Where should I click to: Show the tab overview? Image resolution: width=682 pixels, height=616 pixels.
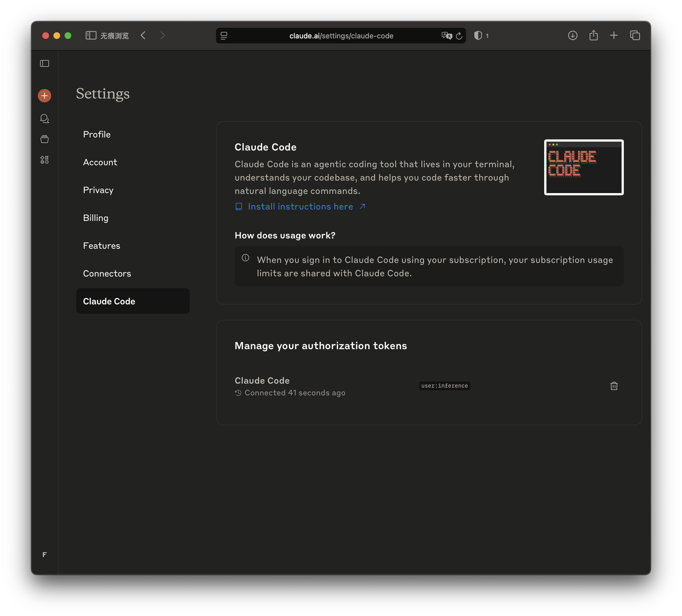tap(635, 36)
